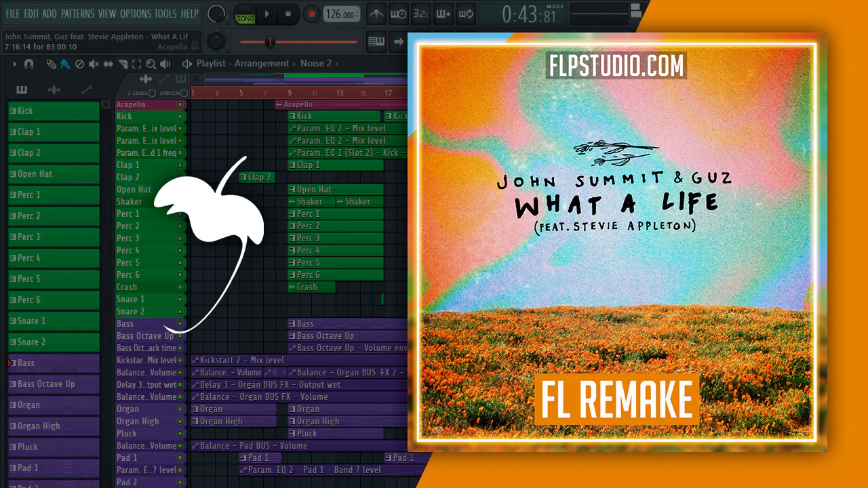Viewport: 868px width, 488px height.
Task: Open the ADD menu
Action: tap(50, 14)
